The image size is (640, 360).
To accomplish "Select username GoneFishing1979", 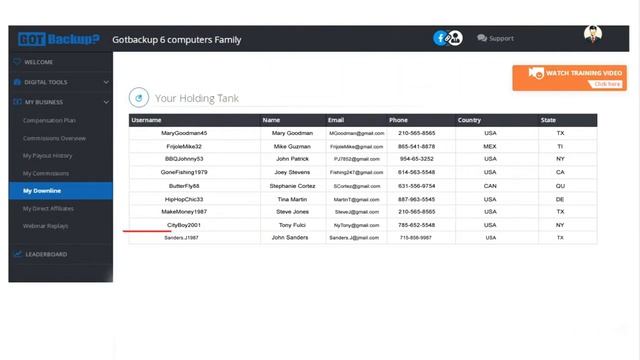I will coord(184,172).
